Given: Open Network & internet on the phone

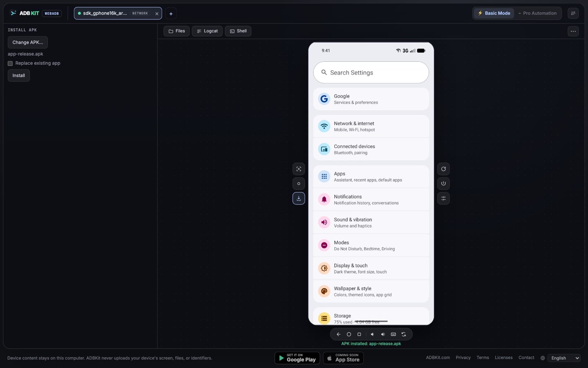Looking at the screenshot, I should click(371, 126).
